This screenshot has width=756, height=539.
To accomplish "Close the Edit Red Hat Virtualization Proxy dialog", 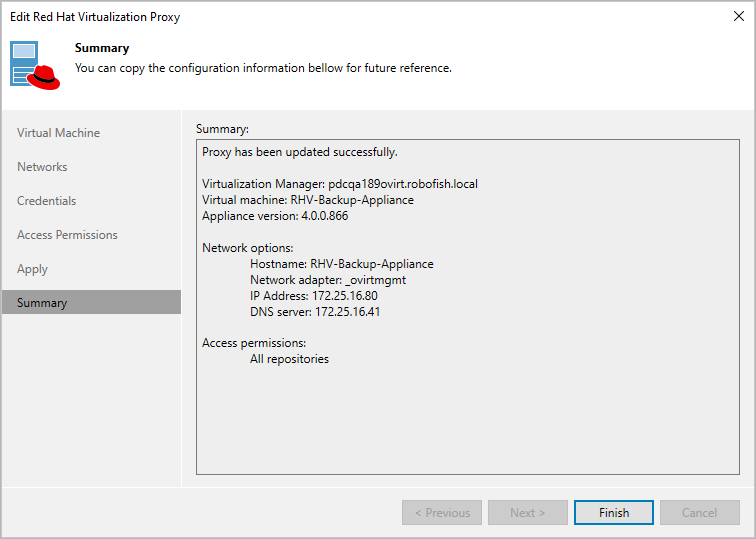I will 738,16.
